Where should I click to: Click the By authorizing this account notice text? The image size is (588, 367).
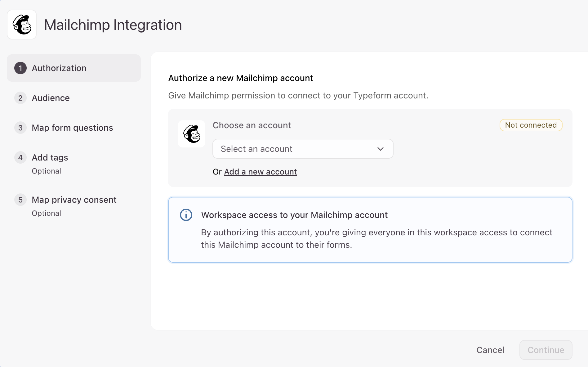click(x=377, y=238)
